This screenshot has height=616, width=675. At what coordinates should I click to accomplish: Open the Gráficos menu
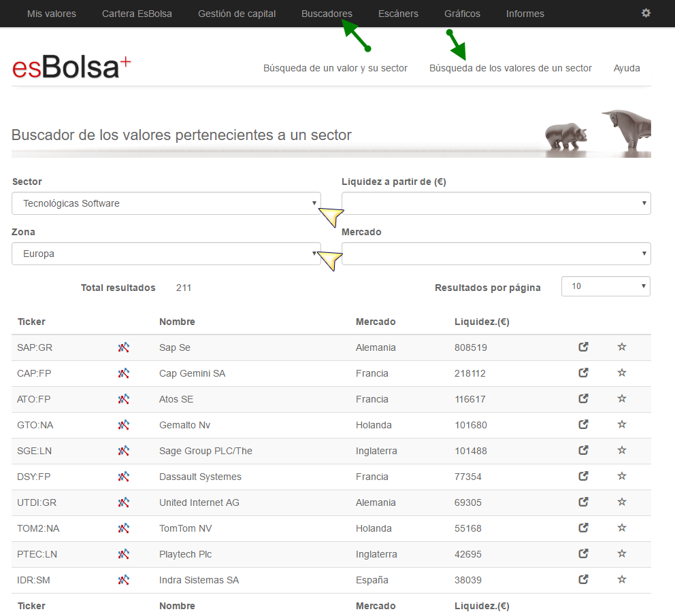tap(462, 14)
